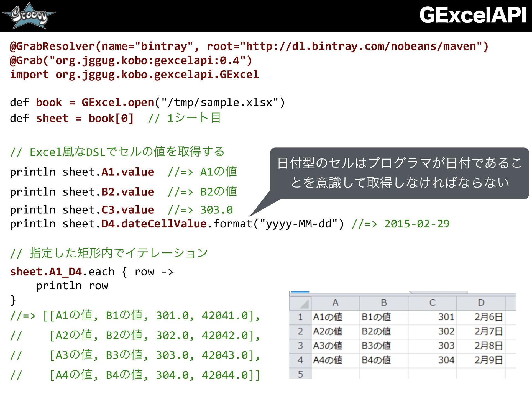
Task: Select column header A in spreadsheet
Action: pyautogui.click(x=335, y=303)
